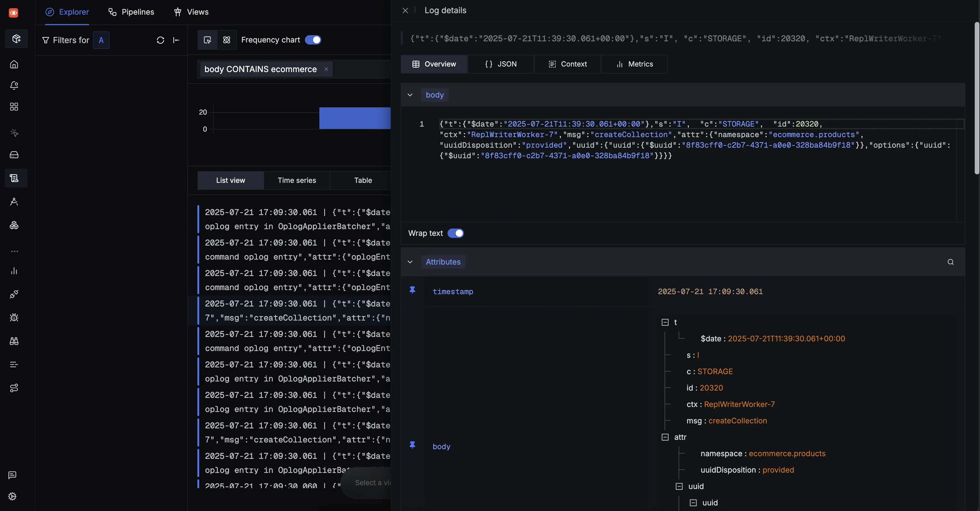
Task: Open the Alerts bell icon in sidebar
Action: [14, 85]
